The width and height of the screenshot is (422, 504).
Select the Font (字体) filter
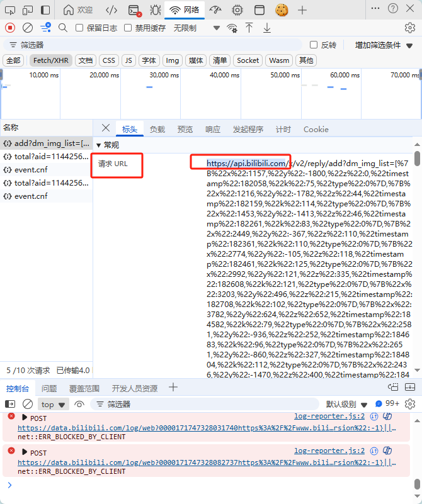[x=149, y=60]
